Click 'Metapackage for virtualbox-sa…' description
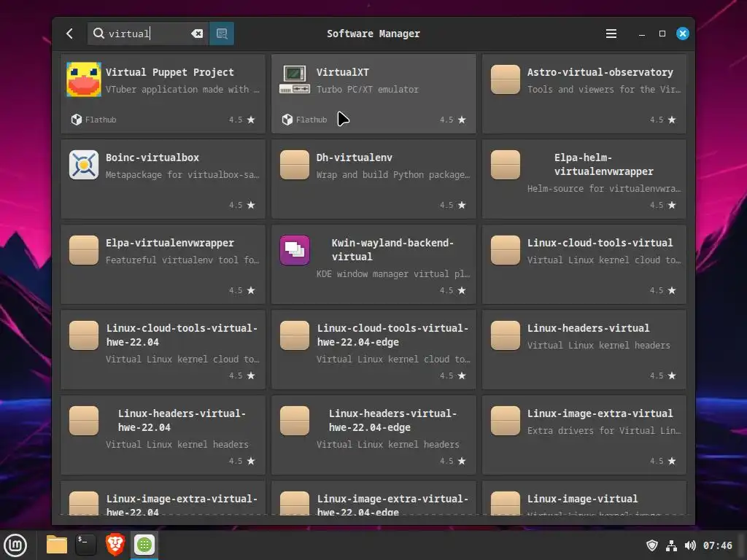Image resolution: width=747 pixels, height=560 pixels. tap(182, 175)
